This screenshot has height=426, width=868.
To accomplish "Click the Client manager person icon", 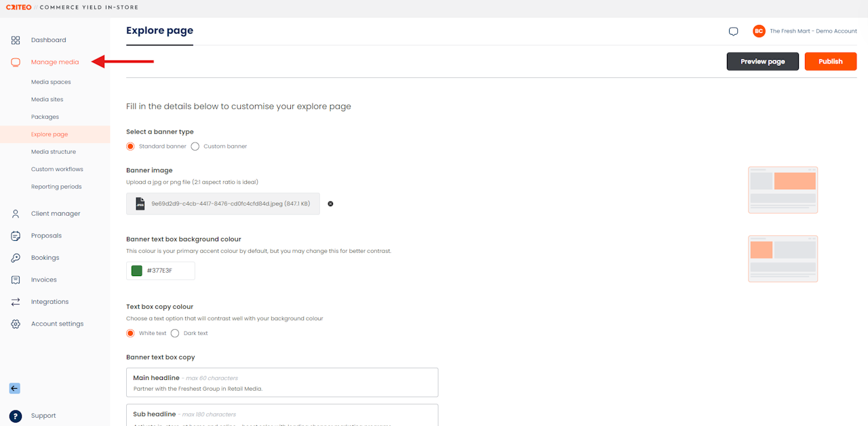I will [16, 214].
